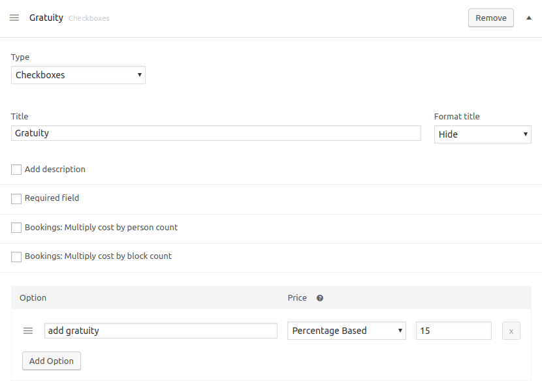Click the add gratuity option name field
The image size is (542, 392).
pyautogui.click(x=161, y=331)
